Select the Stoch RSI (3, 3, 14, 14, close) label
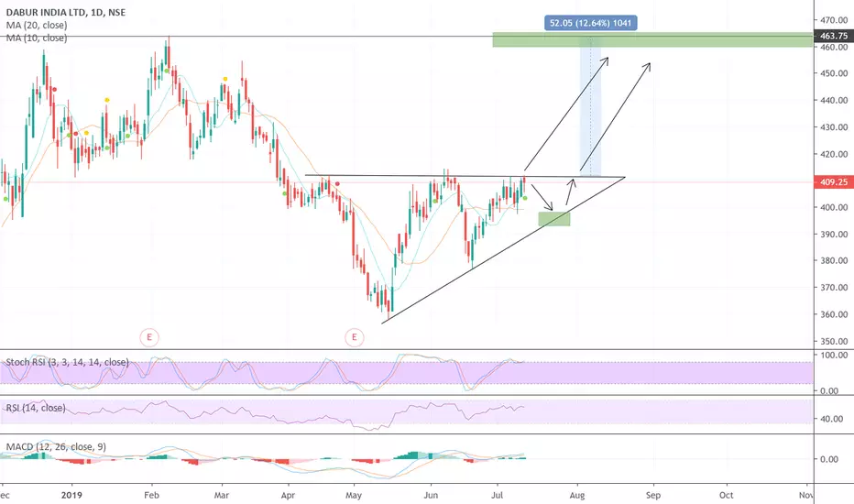The width and height of the screenshot is (854, 504). pyautogui.click(x=67, y=362)
